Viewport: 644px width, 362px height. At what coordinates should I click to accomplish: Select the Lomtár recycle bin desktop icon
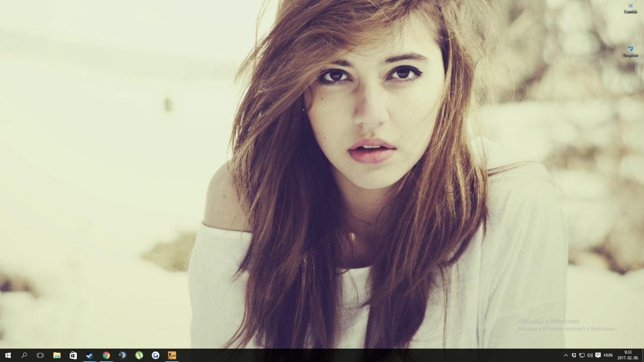(x=630, y=8)
